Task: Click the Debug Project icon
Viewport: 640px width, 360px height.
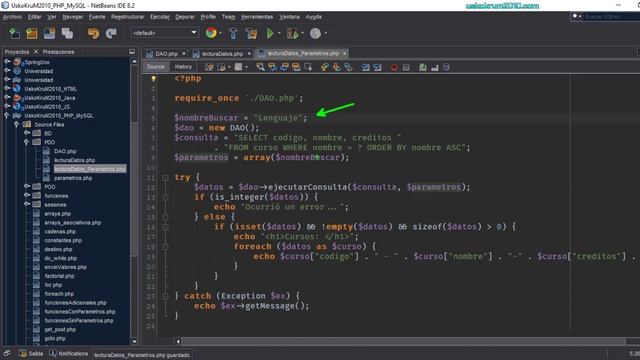Action: (292, 33)
